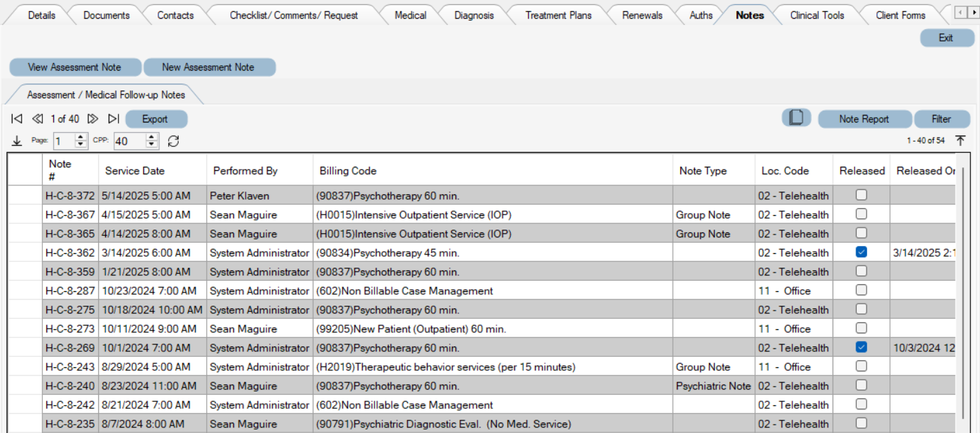
Task: Mark note H-C-8-372 as Released
Action: click(x=861, y=194)
